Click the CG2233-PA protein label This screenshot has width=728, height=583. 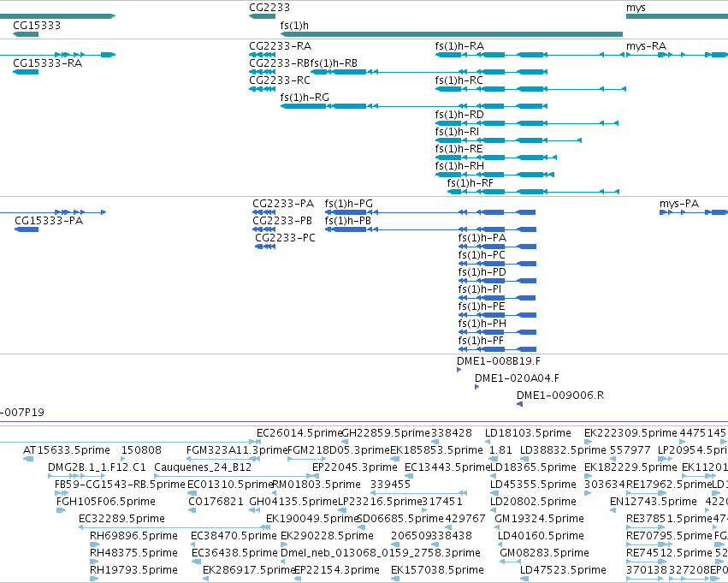point(283,204)
